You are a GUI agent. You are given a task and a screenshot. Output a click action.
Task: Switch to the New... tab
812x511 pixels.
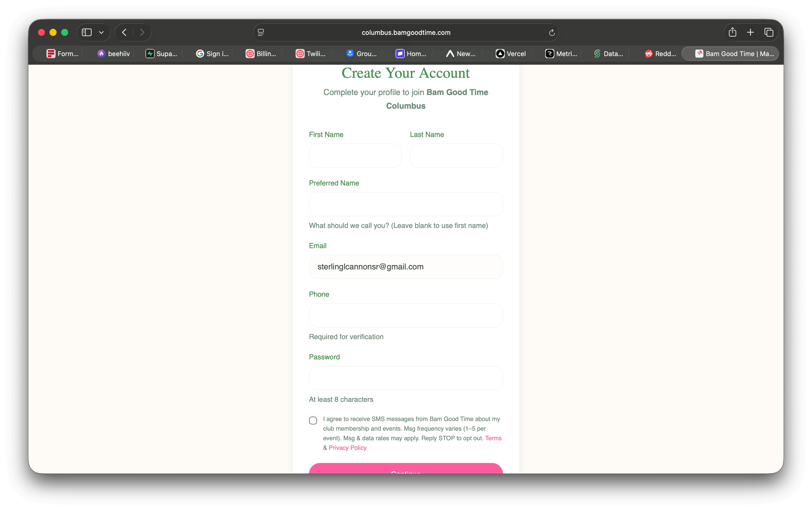(x=461, y=54)
